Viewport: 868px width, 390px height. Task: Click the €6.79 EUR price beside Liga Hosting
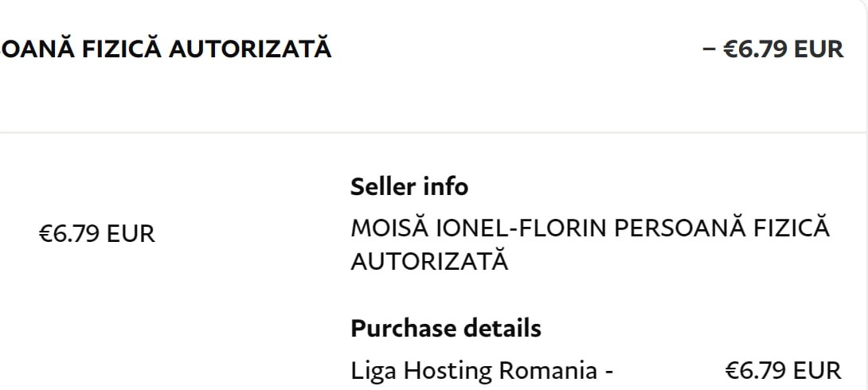point(784,370)
